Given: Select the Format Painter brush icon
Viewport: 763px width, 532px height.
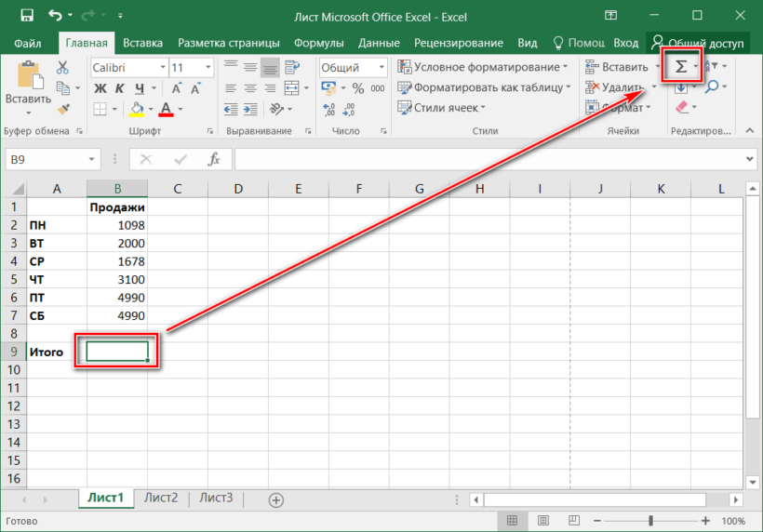Looking at the screenshot, I should [x=63, y=109].
